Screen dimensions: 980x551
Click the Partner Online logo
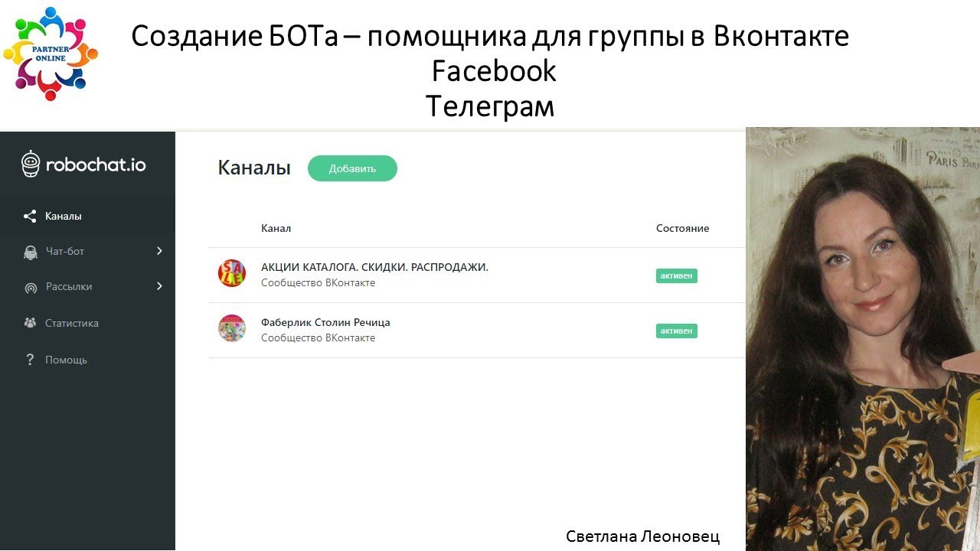pos(51,54)
